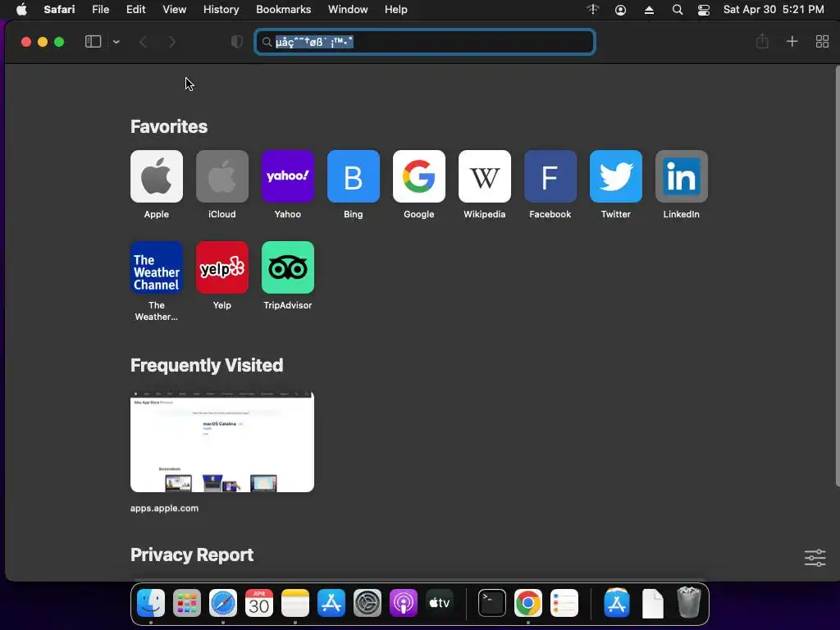Open a new tab with plus button
840x630 pixels.
792,42
